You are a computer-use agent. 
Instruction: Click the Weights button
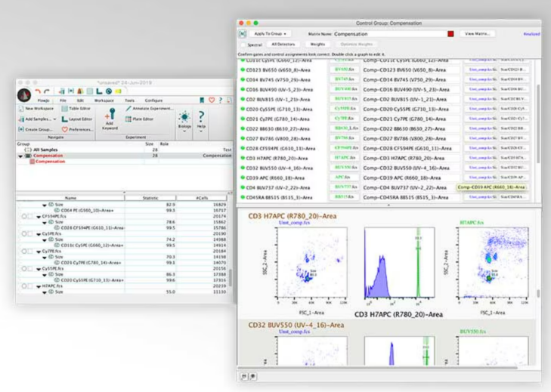pos(317,45)
